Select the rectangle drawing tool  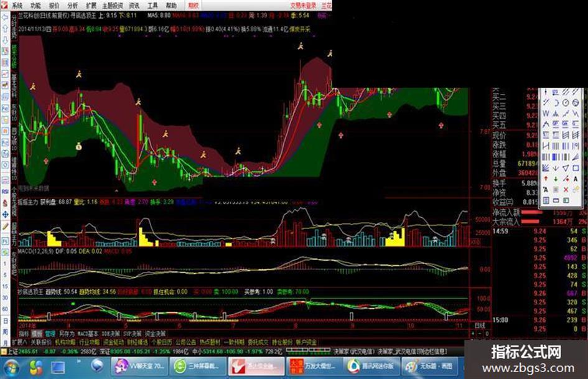tap(576, 168)
